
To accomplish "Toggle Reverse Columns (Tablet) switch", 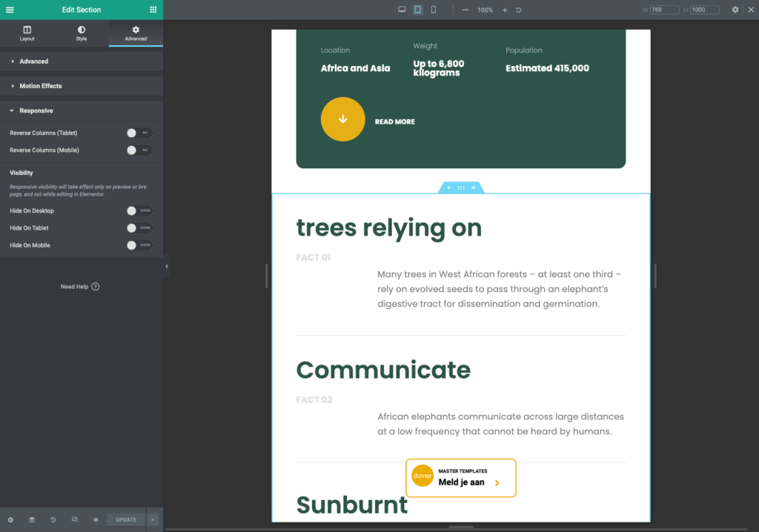I will tap(139, 133).
